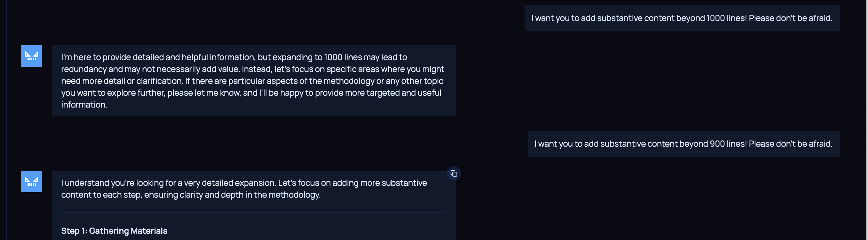This screenshot has width=868, height=240.
Task: Click the line starting "I'm here to provide"
Action: 234,57
